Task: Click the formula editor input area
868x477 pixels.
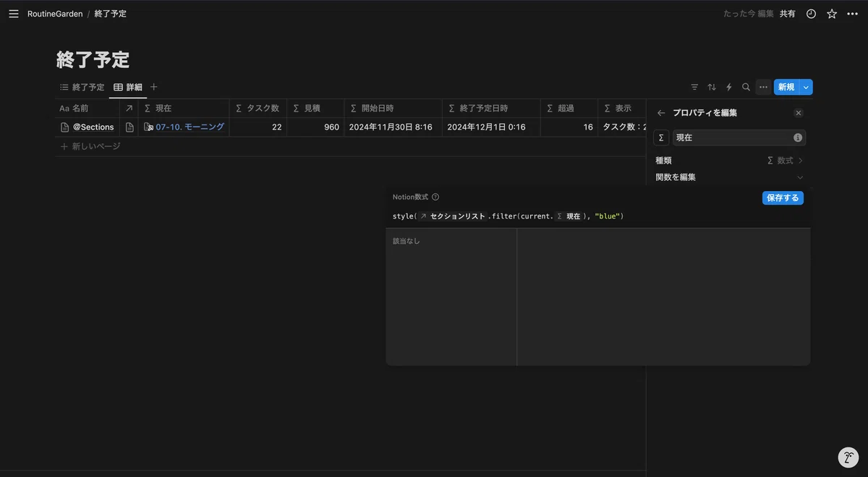Action: [598, 216]
